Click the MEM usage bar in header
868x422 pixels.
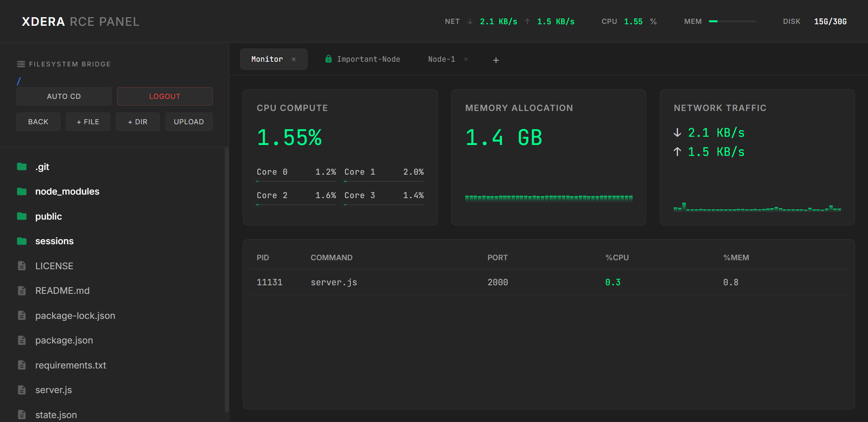[732, 21]
